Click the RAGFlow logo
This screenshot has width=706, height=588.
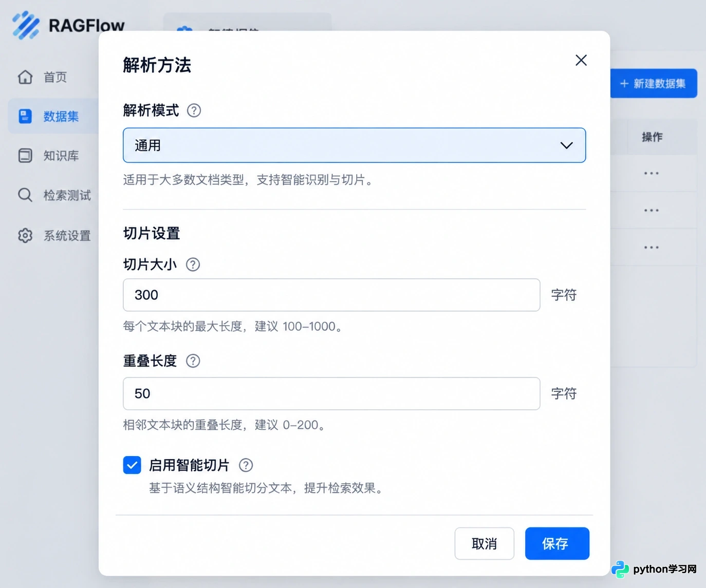[68, 25]
